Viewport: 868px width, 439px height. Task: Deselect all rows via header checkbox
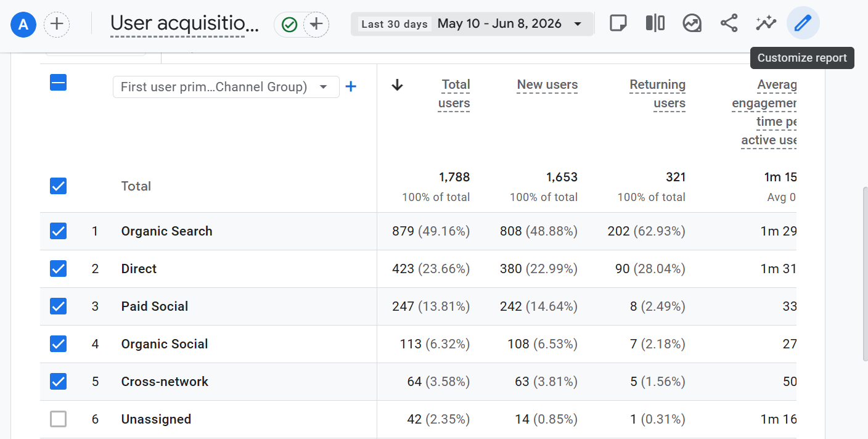point(58,83)
